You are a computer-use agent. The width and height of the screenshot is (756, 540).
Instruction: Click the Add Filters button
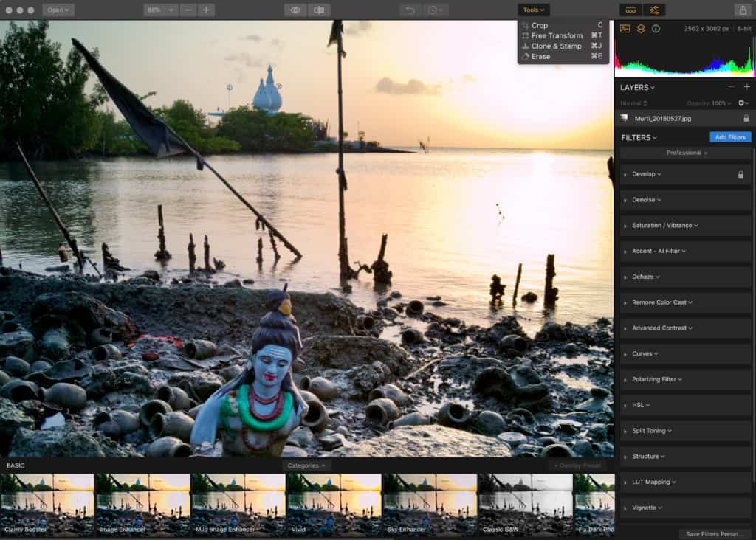(730, 137)
